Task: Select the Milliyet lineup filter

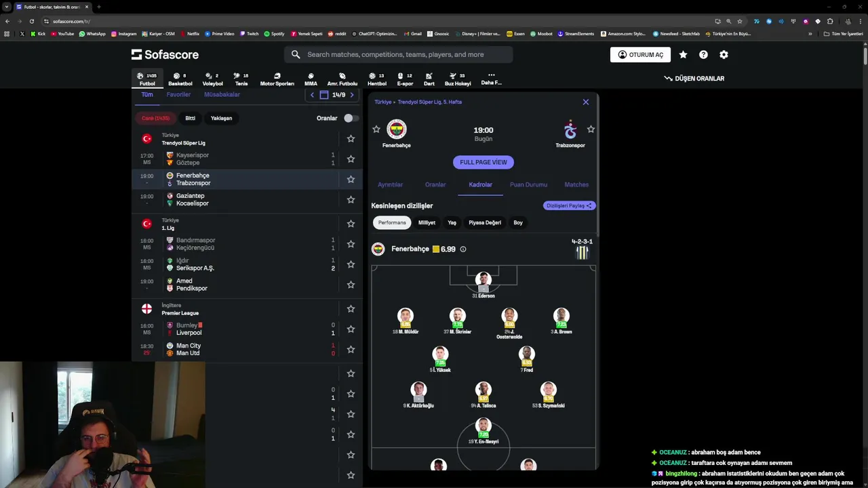Action: coord(427,222)
